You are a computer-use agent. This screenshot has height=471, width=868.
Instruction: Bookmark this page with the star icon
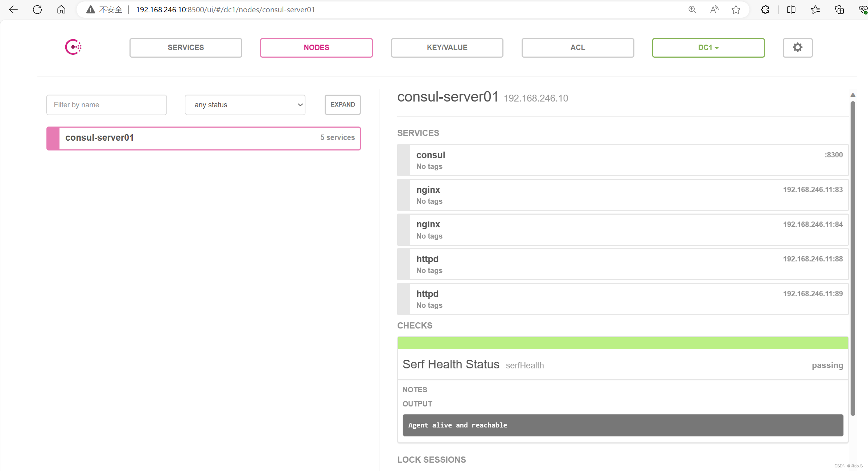tap(736, 10)
